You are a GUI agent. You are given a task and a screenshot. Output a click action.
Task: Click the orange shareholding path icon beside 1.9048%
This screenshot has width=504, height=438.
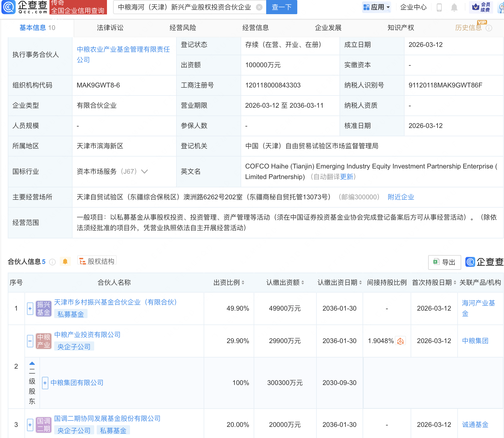pyautogui.click(x=400, y=341)
